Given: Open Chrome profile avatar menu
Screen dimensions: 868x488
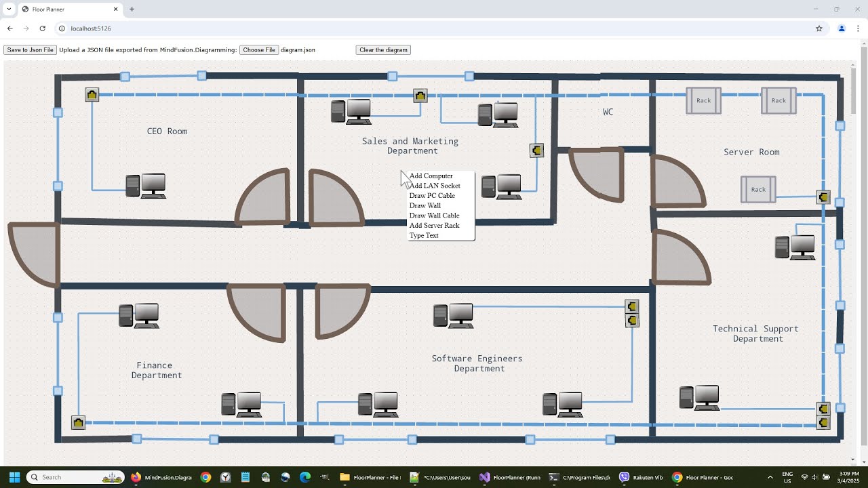Looking at the screenshot, I should click(842, 28).
